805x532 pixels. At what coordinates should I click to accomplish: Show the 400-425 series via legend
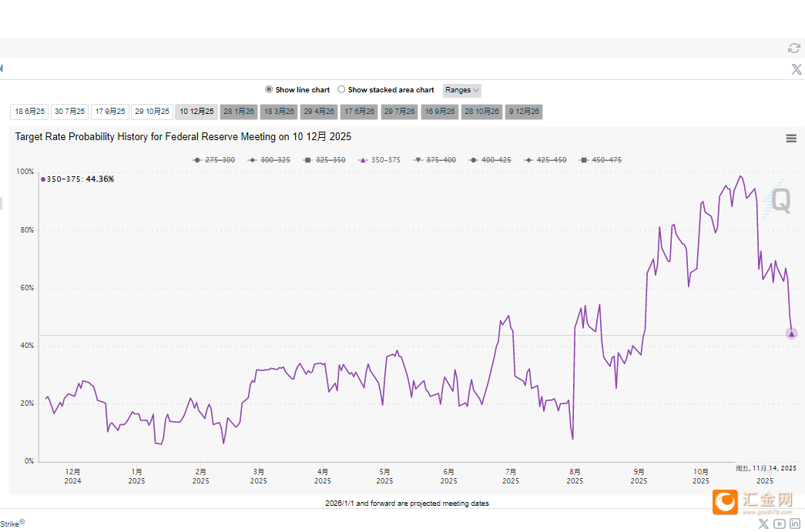pos(490,160)
